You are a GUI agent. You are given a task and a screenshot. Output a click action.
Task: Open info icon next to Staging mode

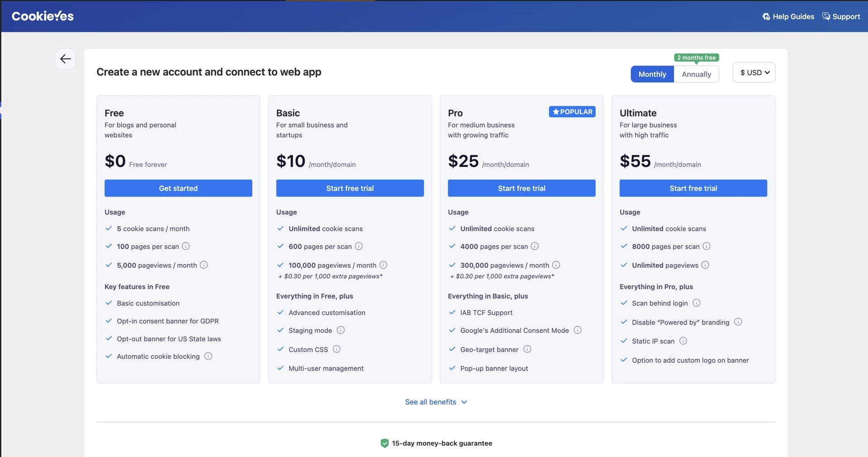tap(341, 330)
